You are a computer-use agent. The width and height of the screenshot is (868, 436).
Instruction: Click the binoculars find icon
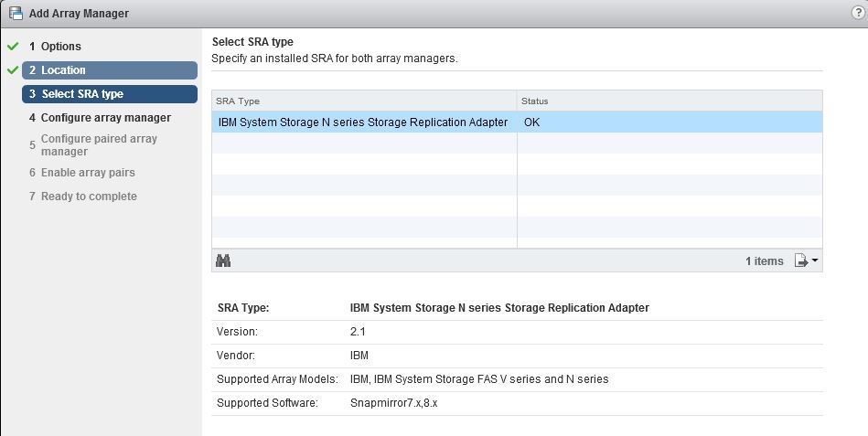pos(223,261)
